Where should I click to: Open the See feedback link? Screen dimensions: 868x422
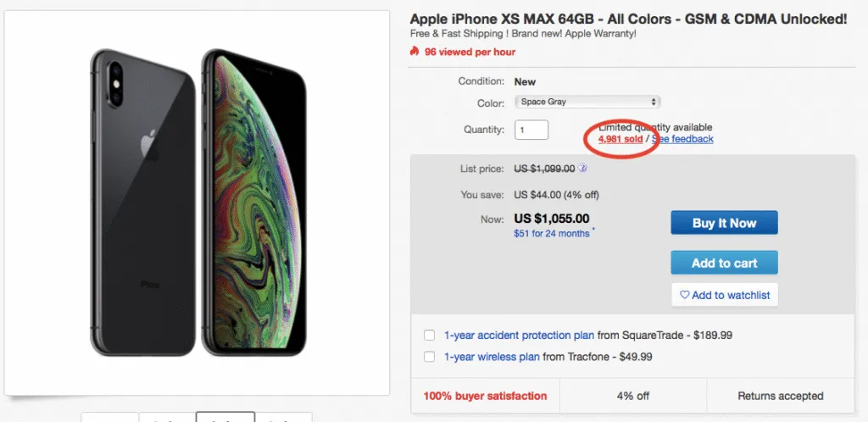(682, 139)
